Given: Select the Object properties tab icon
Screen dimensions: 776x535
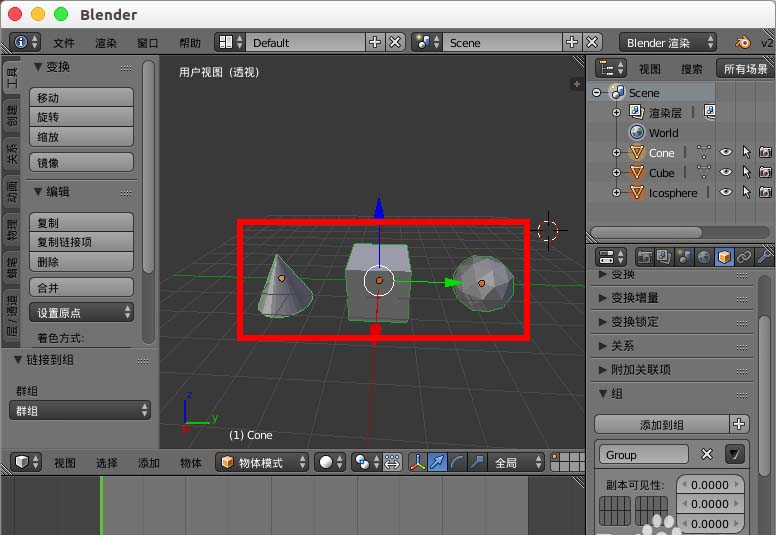Looking at the screenshot, I should point(724,257).
